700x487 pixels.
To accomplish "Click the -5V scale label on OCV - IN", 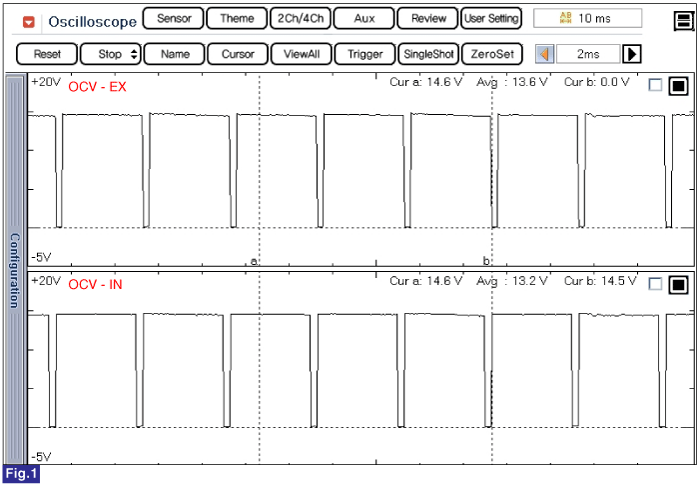I will tap(41, 457).
